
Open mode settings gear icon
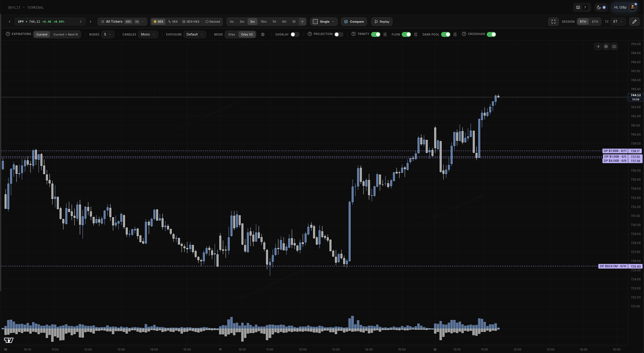(263, 34)
